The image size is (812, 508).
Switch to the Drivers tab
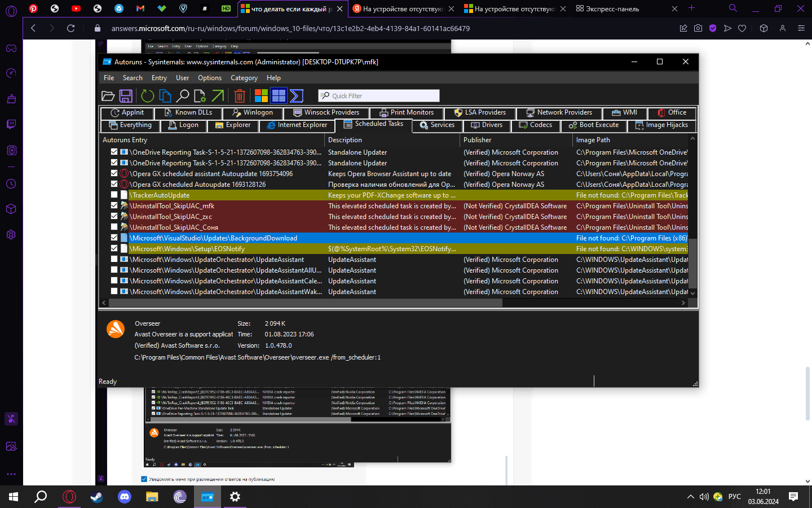click(487, 125)
